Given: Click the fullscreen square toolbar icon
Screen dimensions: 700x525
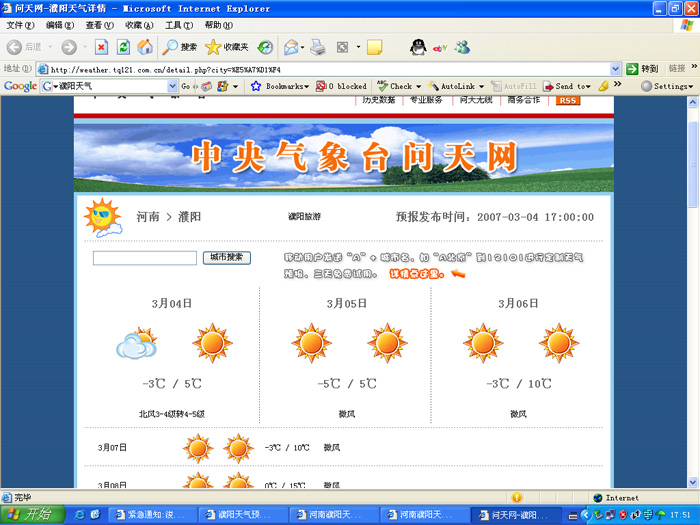Looking at the screenshot, I should coord(342,47).
